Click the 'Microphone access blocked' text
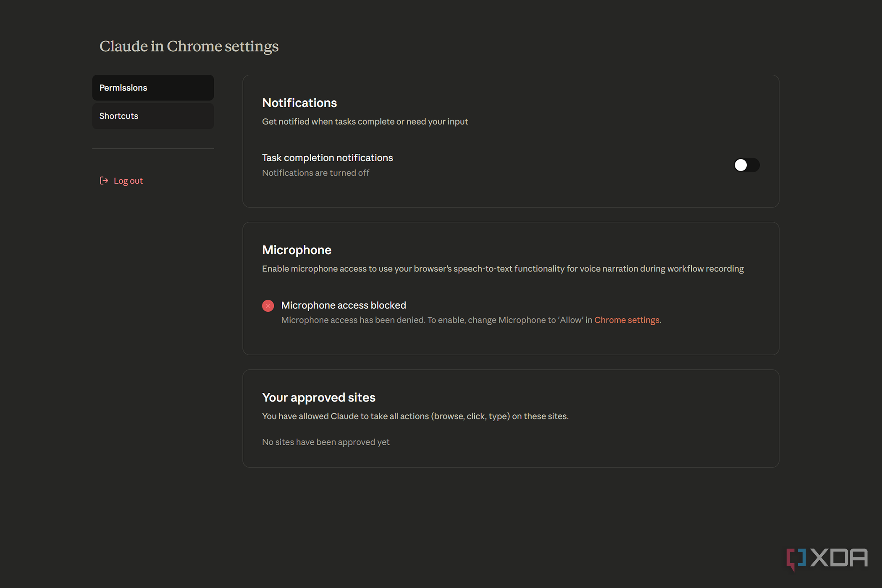This screenshot has height=588, width=882. [x=344, y=305]
